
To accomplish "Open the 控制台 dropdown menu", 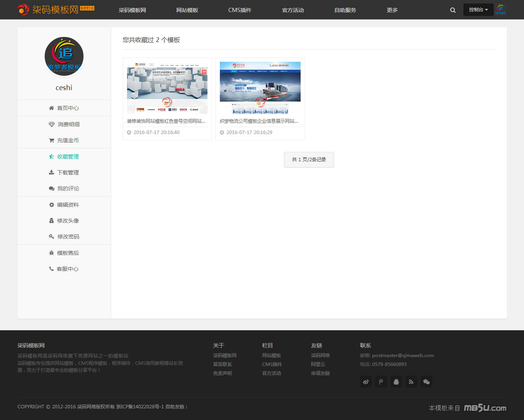I will coord(478,10).
